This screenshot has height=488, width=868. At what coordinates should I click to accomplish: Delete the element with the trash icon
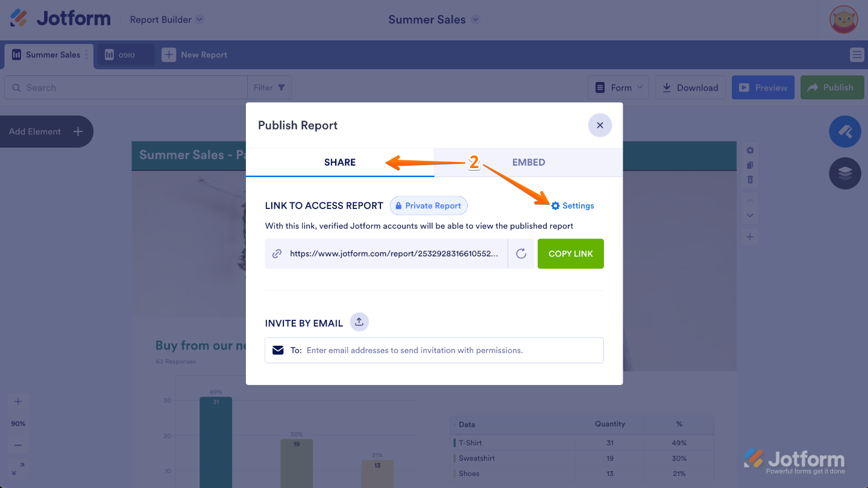pos(749,179)
